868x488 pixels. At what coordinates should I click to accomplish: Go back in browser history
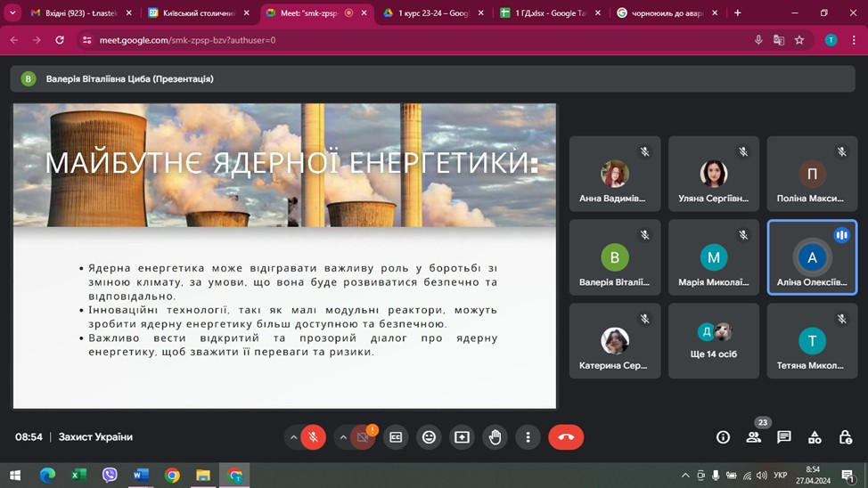point(14,40)
